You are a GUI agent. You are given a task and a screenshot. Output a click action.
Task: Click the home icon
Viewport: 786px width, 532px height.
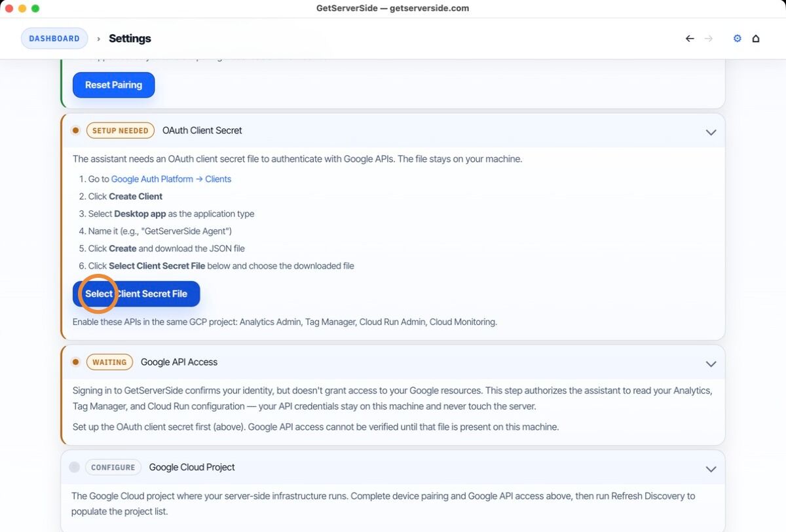756,38
